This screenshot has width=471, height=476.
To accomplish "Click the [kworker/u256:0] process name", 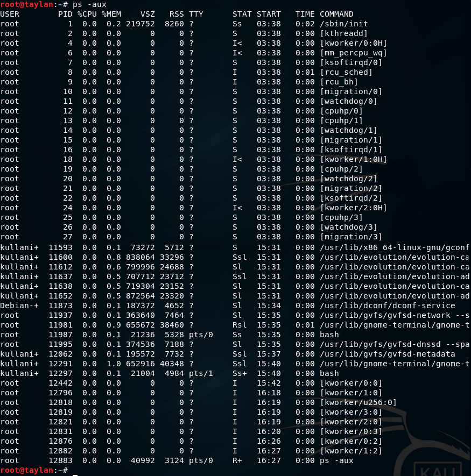I will pos(358,403).
